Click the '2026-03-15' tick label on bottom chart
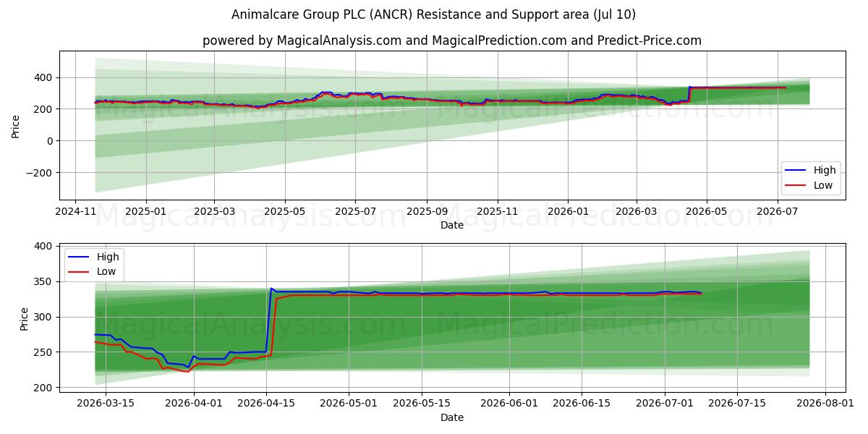The image size is (868, 434). 105,404
